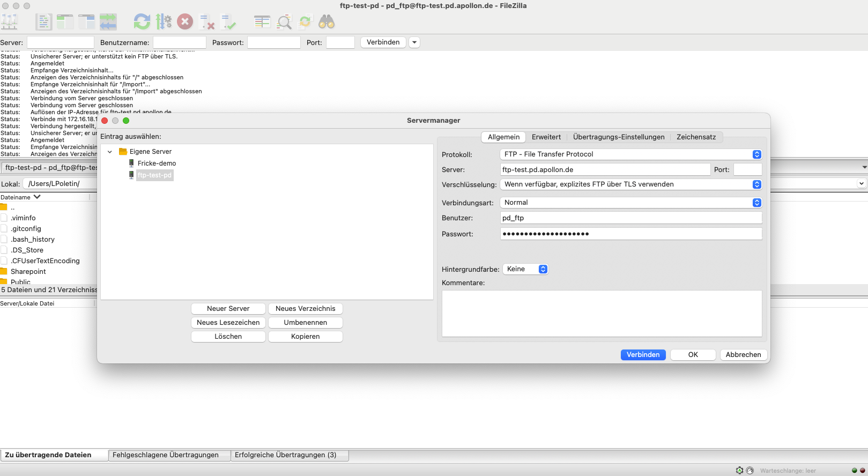Open the remote path dropdown arrow
The height and width of the screenshot is (476, 868).
point(862,183)
